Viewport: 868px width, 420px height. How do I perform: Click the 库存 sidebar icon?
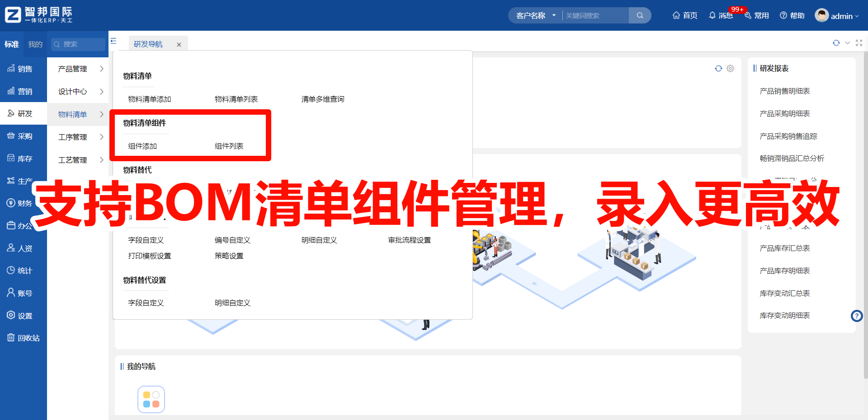pyautogui.click(x=11, y=158)
